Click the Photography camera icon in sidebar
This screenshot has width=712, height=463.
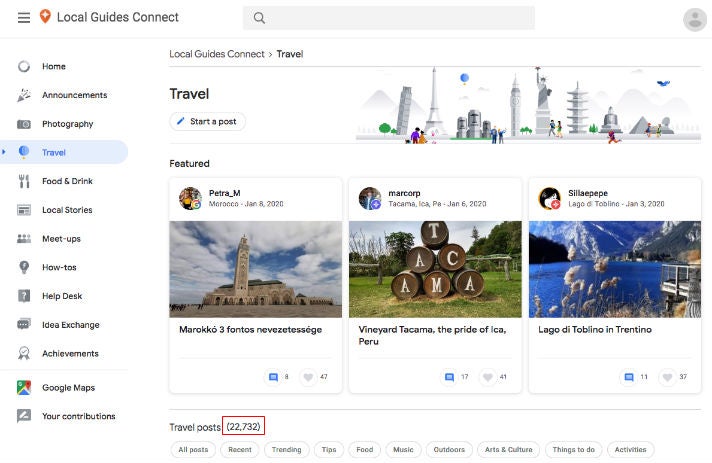[24, 124]
